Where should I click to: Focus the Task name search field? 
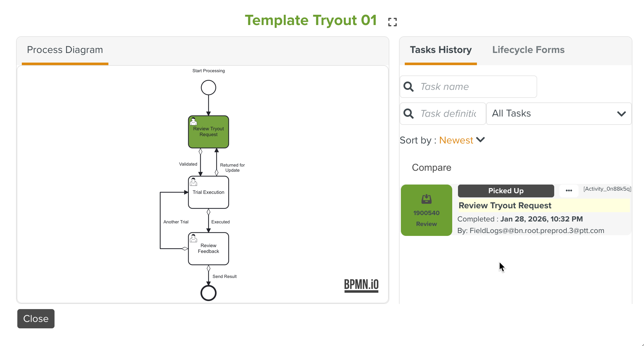tap(476, 87)
